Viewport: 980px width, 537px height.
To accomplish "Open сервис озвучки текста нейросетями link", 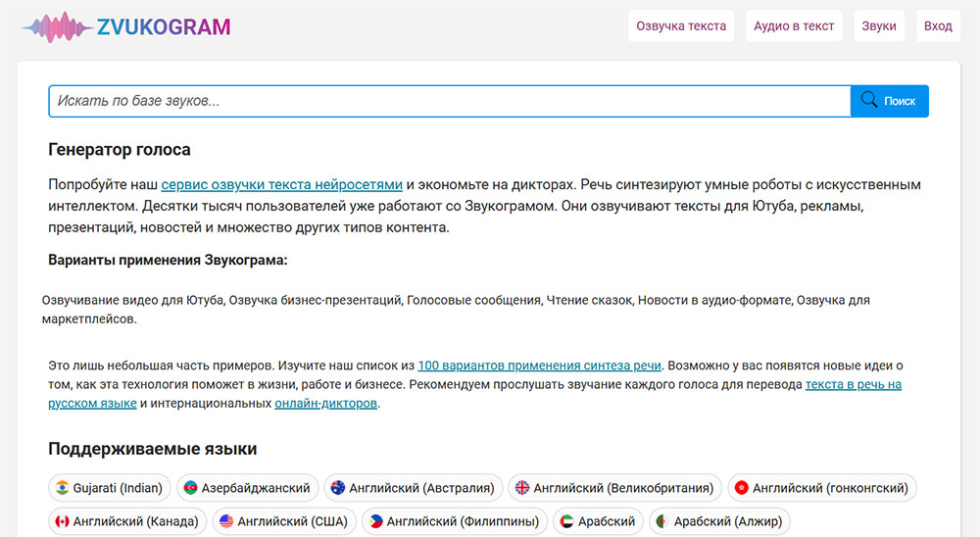I will 282,184.
